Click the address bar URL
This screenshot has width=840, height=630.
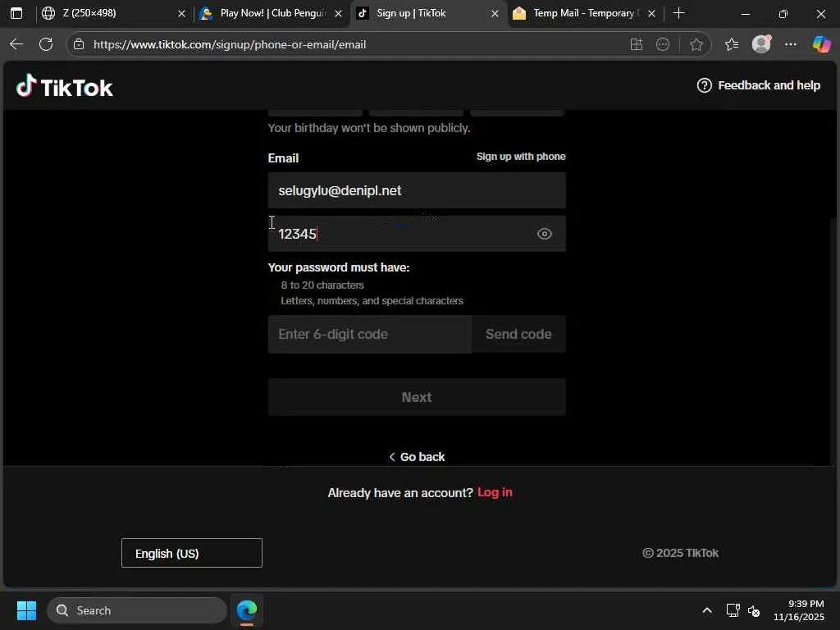click(x=230, y=44)
